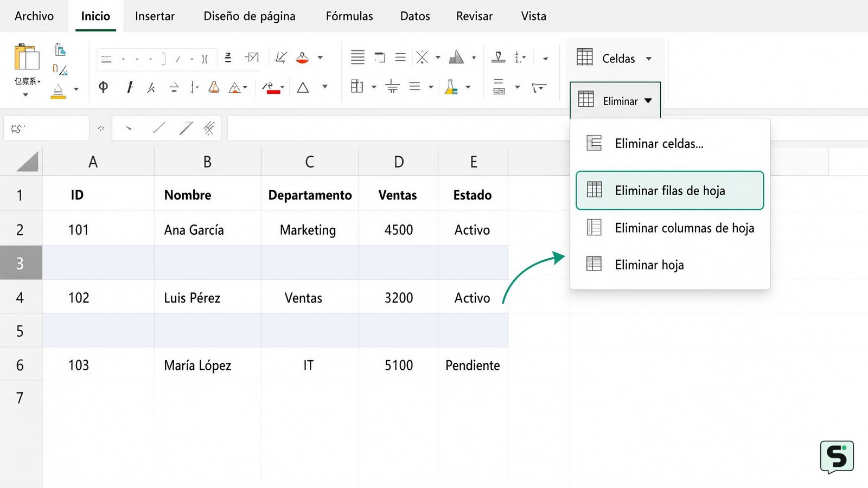Click the outlined black triangle icon
The image size is (868, 488).
303,87
